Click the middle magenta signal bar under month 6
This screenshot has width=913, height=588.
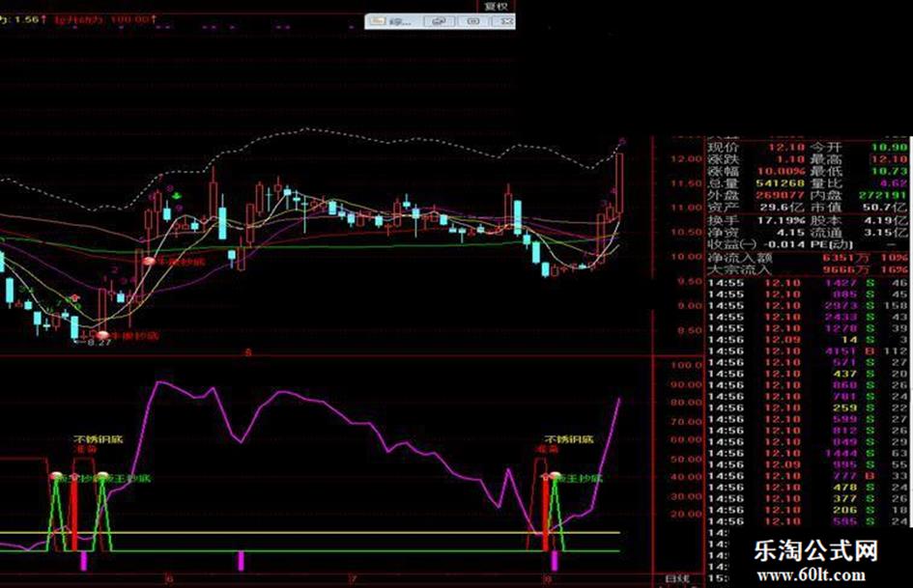click(242, 561)
